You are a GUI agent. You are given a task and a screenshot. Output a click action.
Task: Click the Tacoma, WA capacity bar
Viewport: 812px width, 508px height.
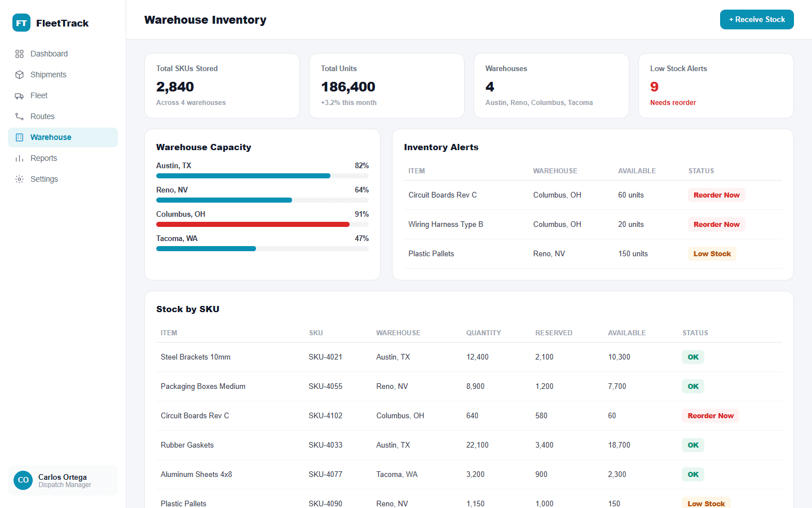262,249
